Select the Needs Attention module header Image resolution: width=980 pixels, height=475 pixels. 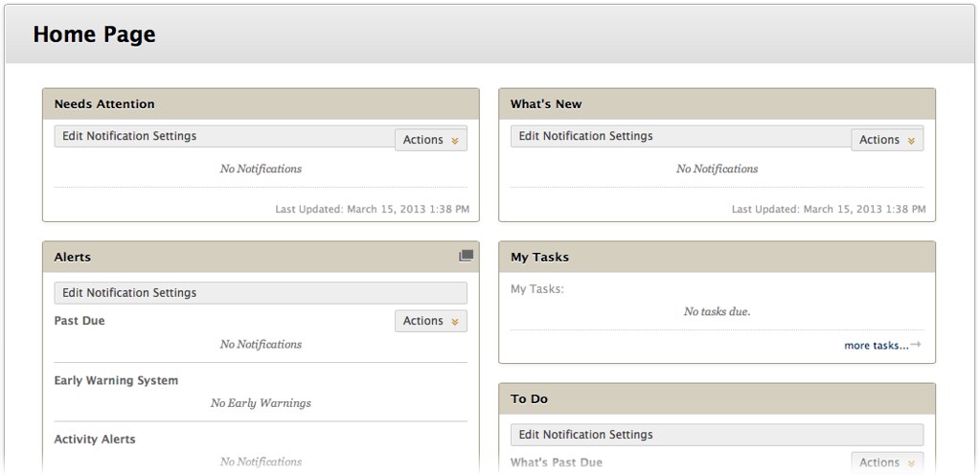(x=261, y=103)
